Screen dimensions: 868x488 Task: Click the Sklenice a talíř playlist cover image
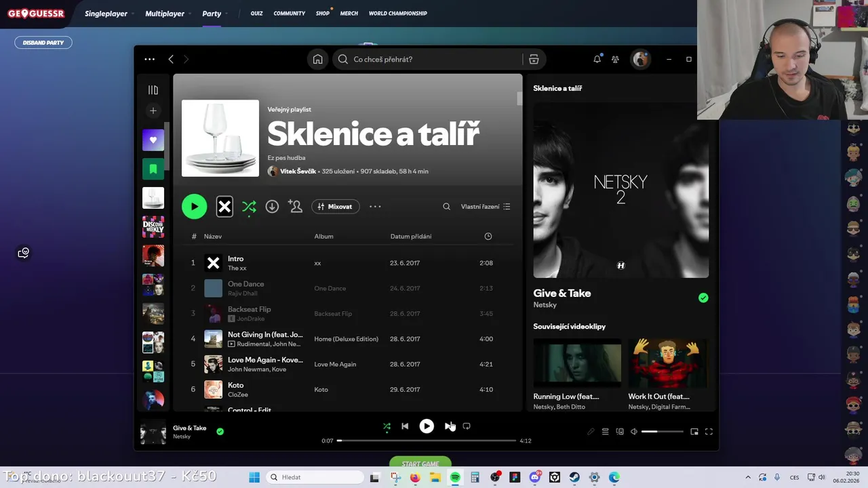click(220, 138)
